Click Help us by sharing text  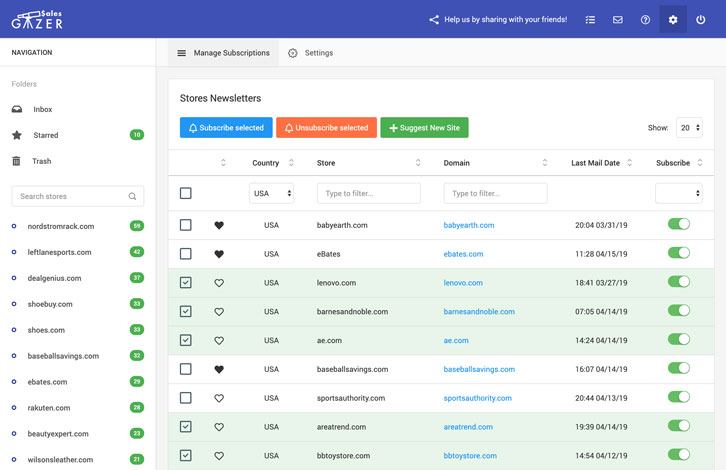click(506, 19)
